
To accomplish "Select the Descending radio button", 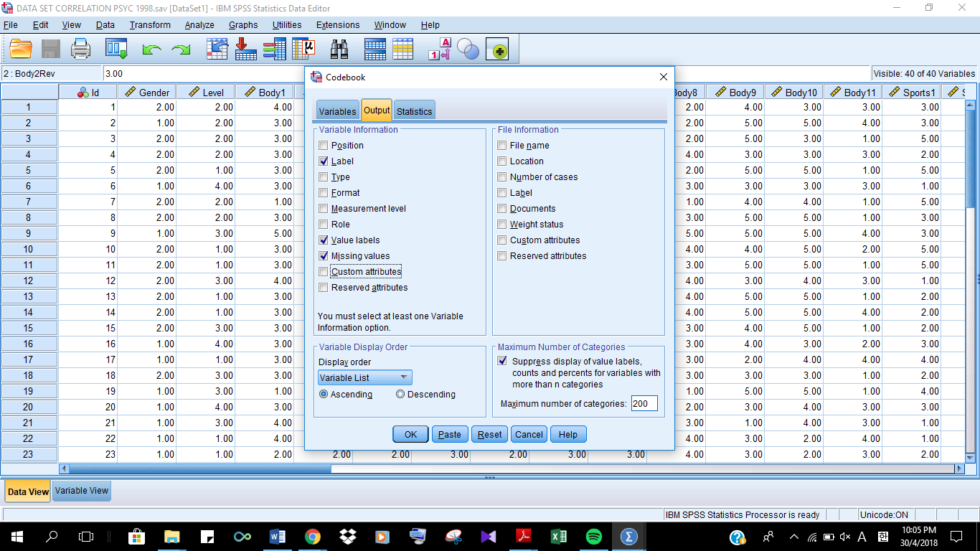I will (x=400, y=395).
